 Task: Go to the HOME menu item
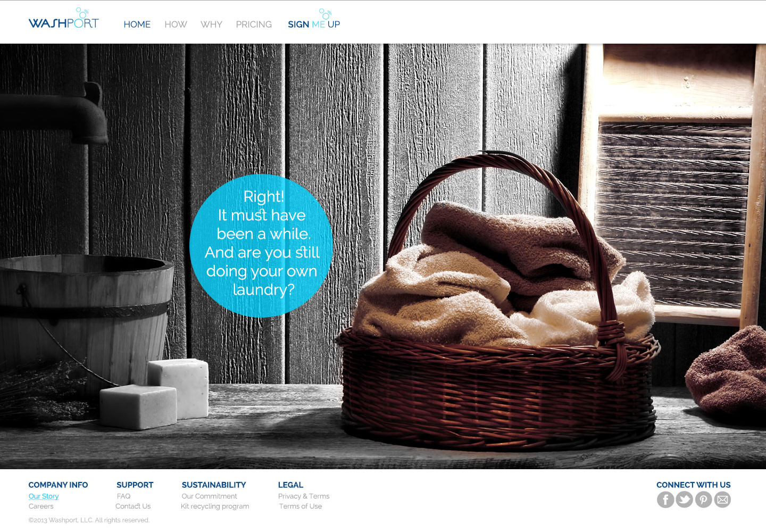click(137, 24)
